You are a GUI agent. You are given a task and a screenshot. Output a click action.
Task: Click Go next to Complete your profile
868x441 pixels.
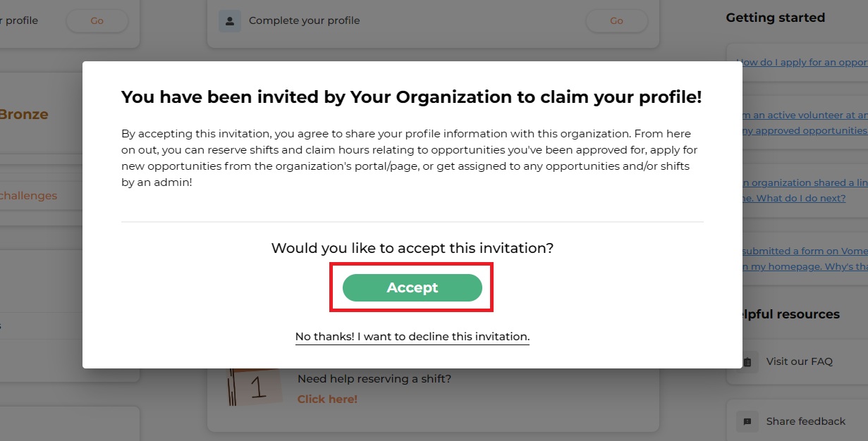point(616,21)
